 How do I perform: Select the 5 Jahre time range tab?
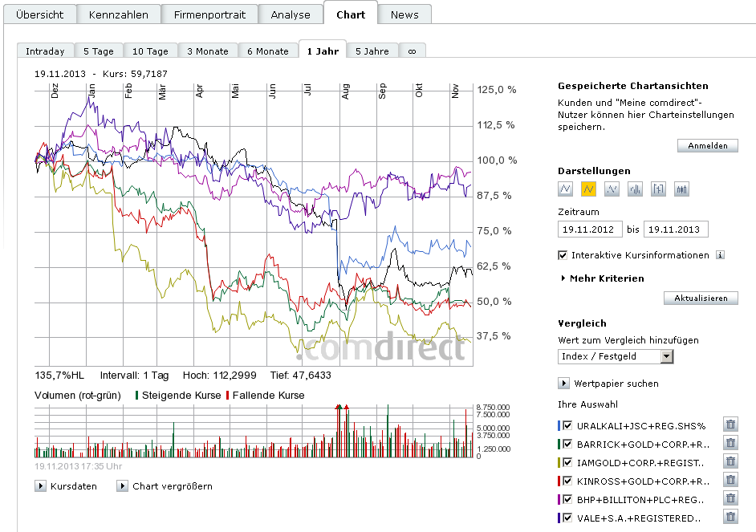[x=372, y=51]
